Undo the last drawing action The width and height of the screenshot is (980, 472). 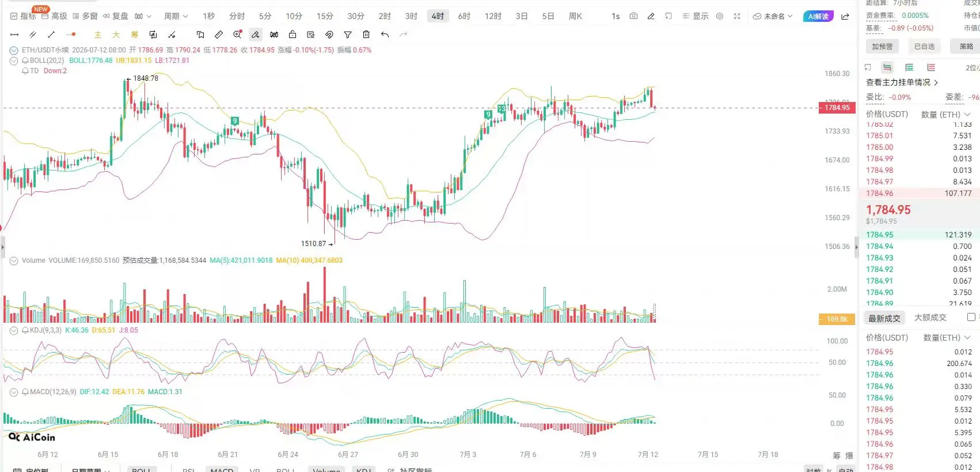385,35
